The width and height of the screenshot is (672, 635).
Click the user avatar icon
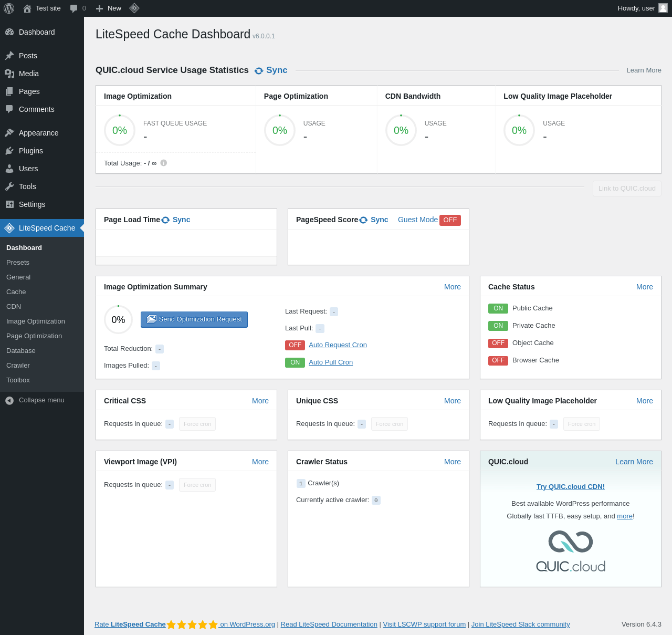point(663,8)
